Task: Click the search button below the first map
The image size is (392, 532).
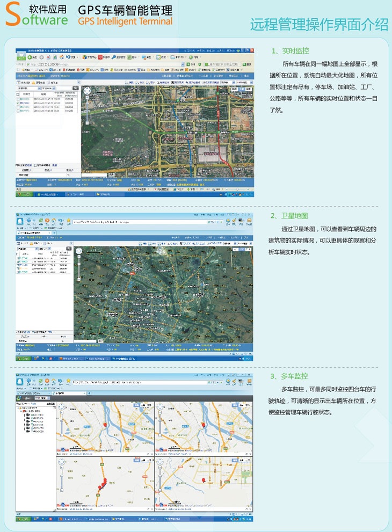Action: click(112, 174)
